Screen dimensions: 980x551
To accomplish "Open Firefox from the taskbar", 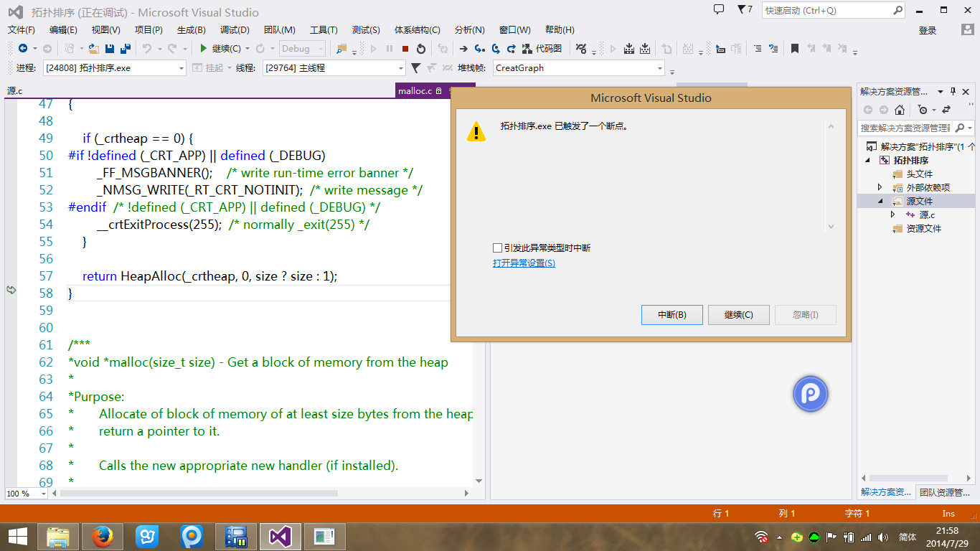I will [x=102, y=537].
